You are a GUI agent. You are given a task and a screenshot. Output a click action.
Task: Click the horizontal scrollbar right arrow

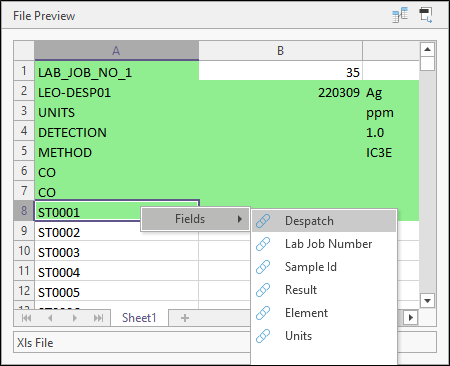coord(411,318)
